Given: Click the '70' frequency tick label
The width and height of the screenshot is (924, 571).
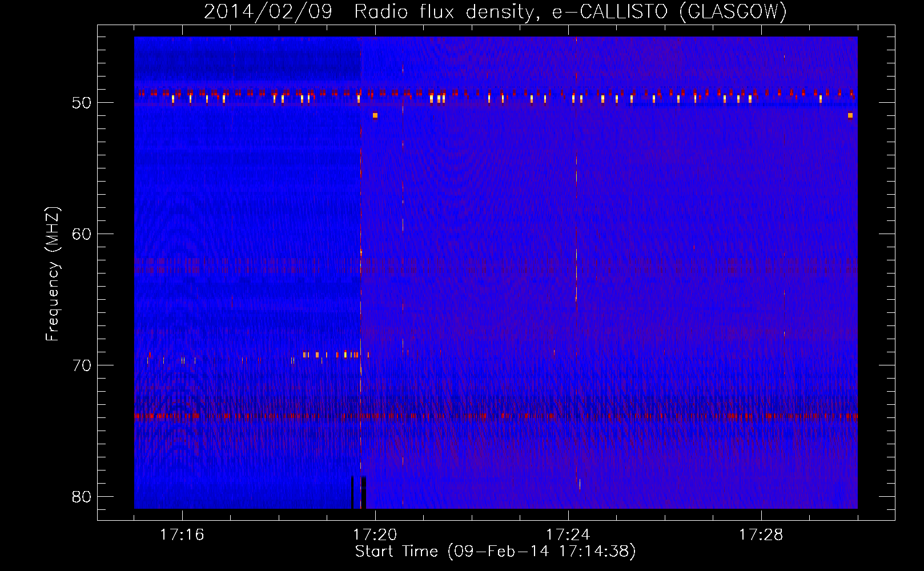Looking at the screenshot, I should 82,365.
